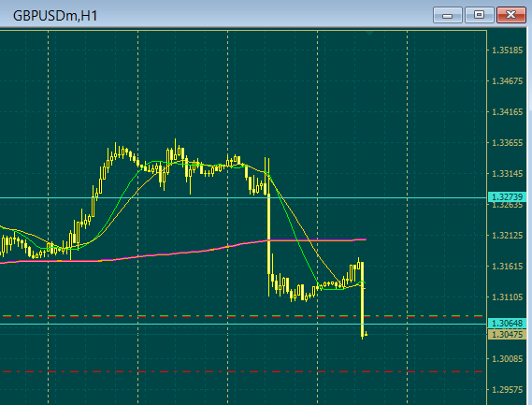Viewport: 532px width, 405px height.
Task: Click the cyan 1.30648 price label
Action: (507, 324)
